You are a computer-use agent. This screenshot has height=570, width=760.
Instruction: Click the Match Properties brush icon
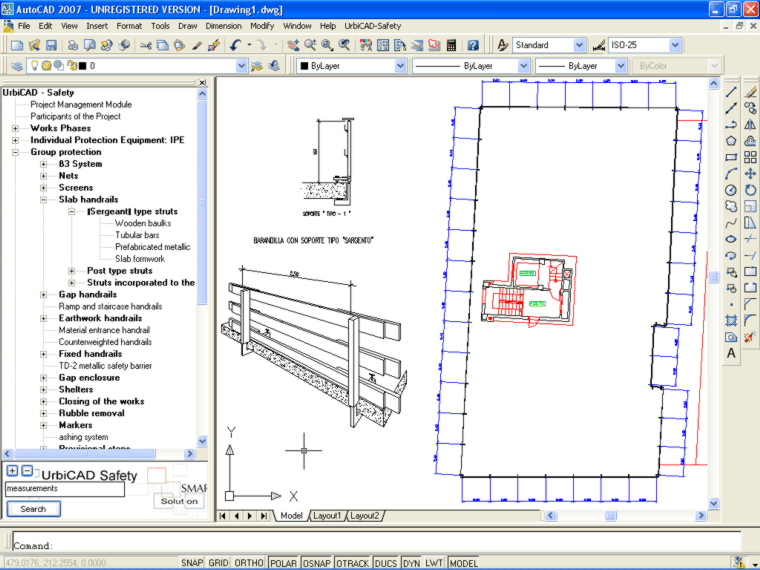(x=197, y=45)
